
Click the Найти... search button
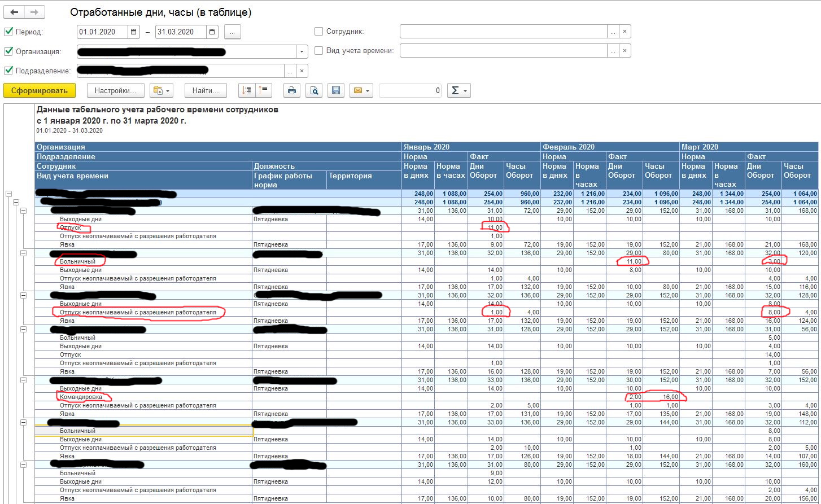pos(206,90)
